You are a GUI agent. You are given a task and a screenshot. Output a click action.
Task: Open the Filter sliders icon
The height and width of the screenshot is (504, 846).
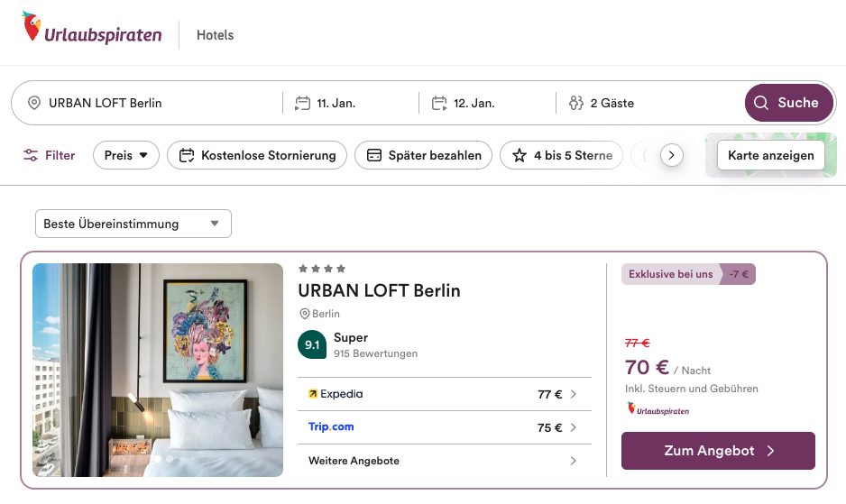[32, 155]
